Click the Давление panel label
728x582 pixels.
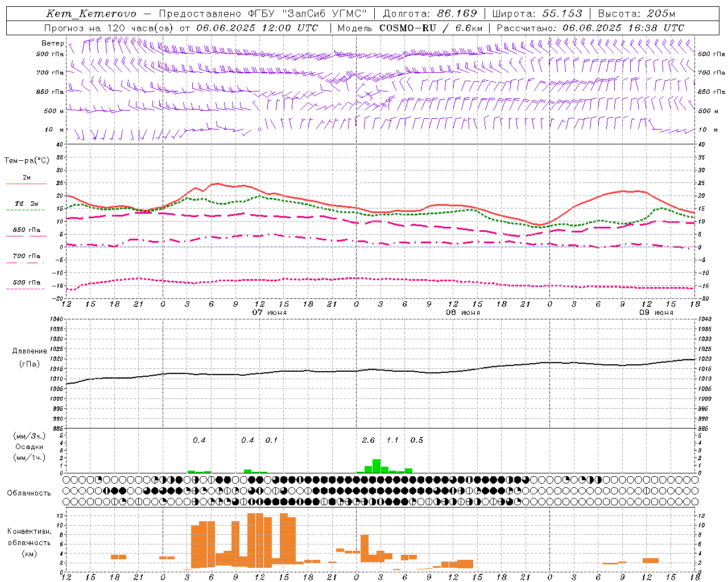30,351
